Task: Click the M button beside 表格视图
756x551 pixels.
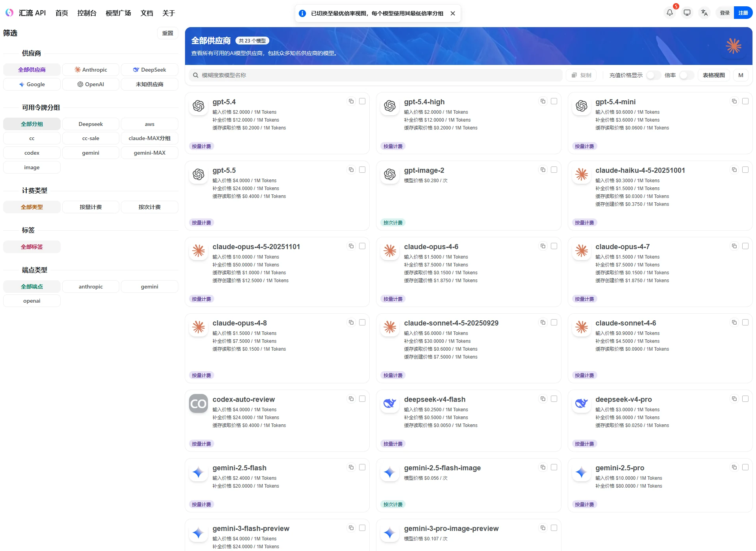Action: pos(741,75)
